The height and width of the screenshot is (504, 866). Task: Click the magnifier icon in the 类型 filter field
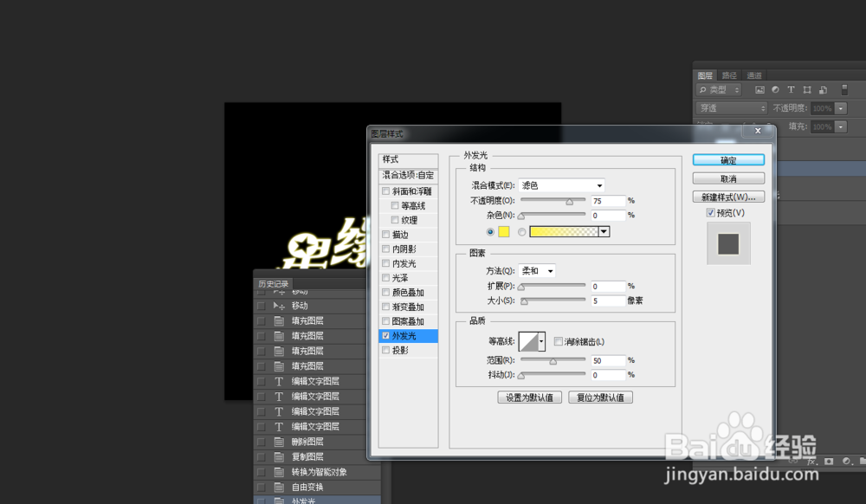[703, 89]
